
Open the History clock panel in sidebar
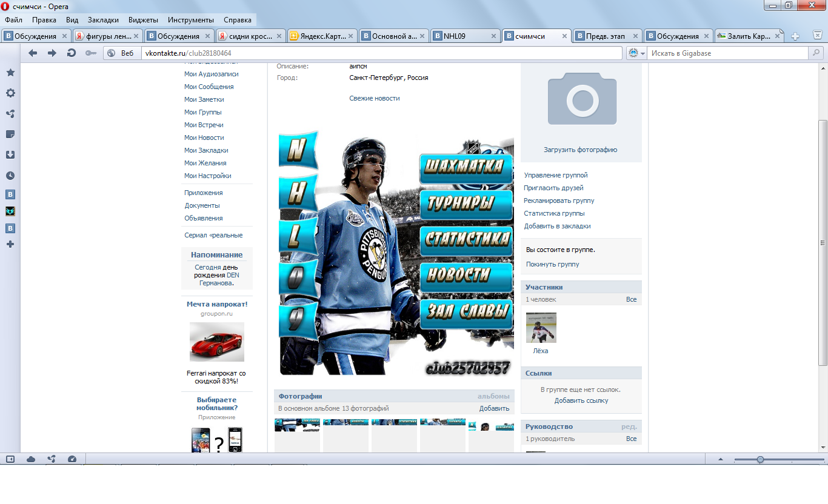pos(10,176)
